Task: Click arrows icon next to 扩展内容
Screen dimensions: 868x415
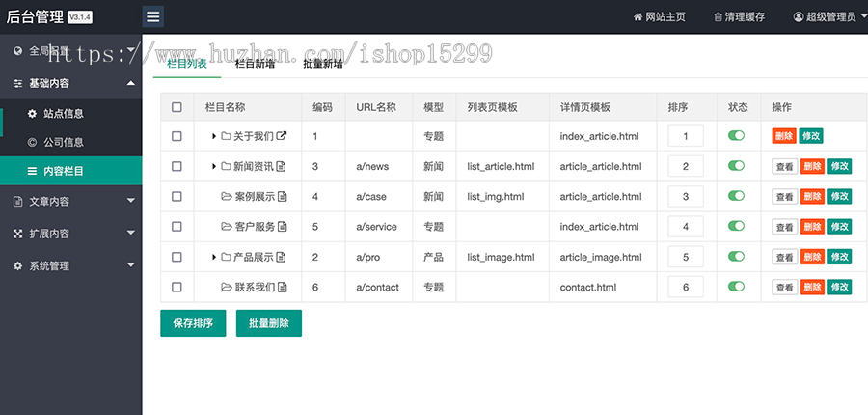Action: pyautogui.click(x=17, y=234)
